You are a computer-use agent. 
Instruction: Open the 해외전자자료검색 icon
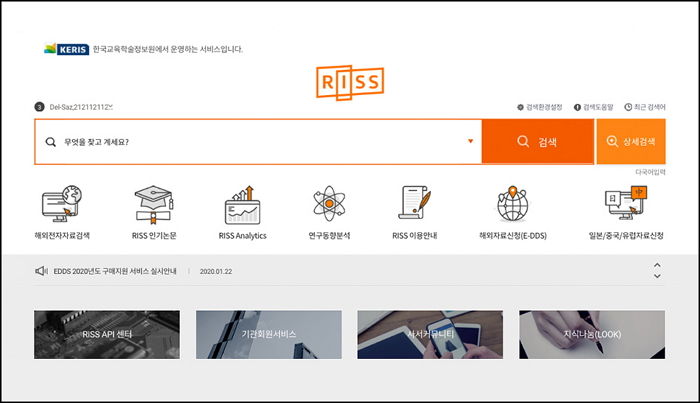[x=62, y=204]
